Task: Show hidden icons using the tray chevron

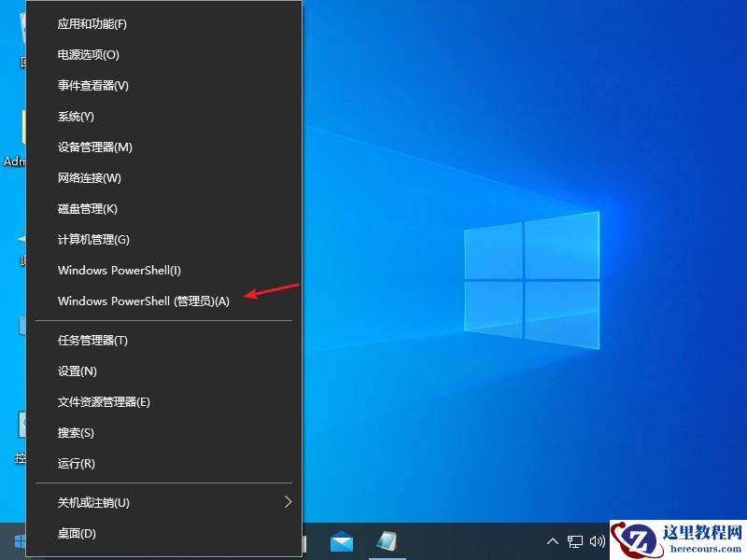Action: (x=554, y=541)
